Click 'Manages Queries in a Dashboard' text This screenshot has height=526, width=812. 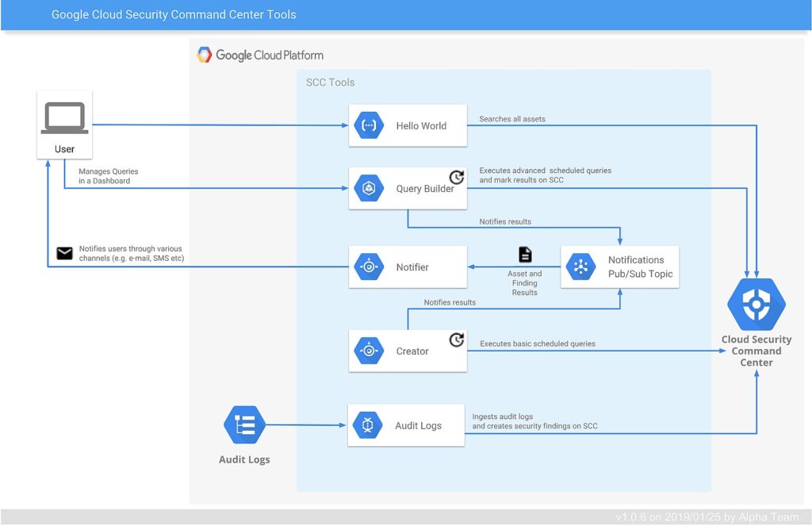tap(108, 176)
